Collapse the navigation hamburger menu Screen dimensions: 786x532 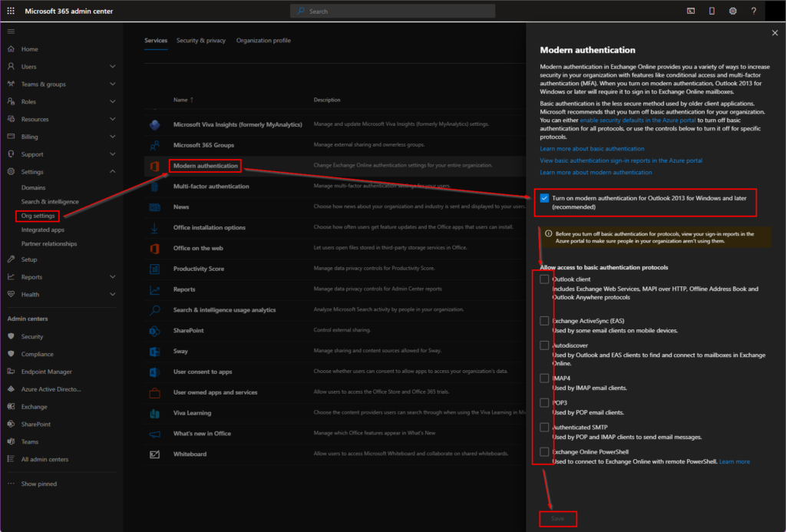tap(11, 31)
